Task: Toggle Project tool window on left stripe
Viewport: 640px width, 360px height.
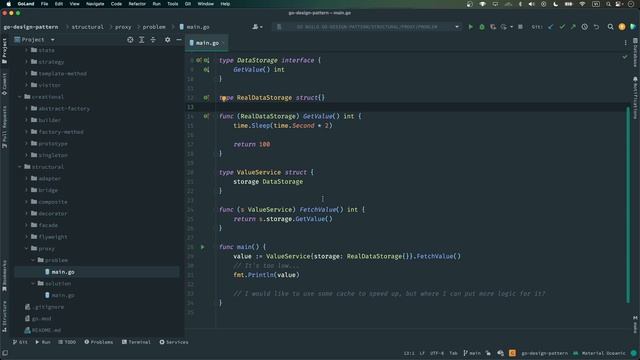Action: [x=4, y=51]
